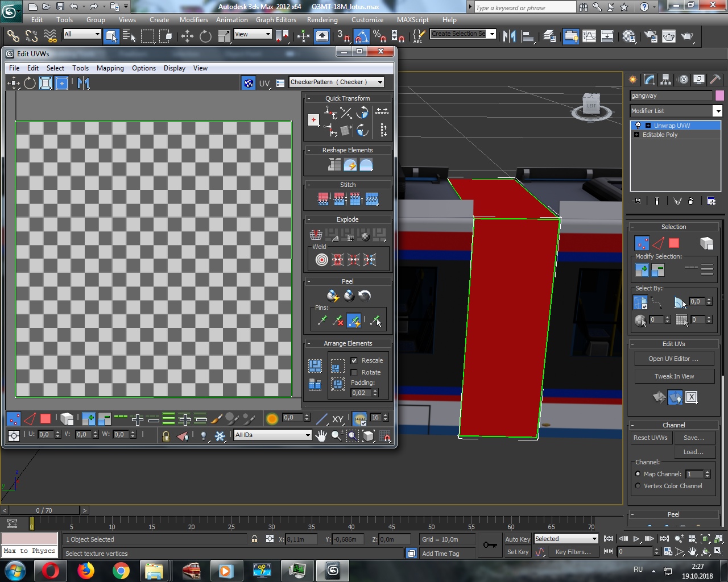Click the Mirror Horizontally icon in UV editor
Screen dimensions: 728x582
84,83
